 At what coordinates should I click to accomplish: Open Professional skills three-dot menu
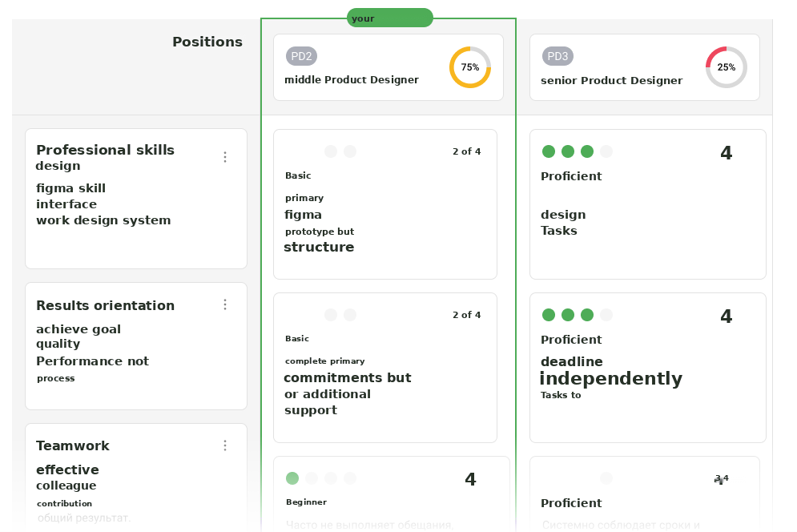coord(225,157)
